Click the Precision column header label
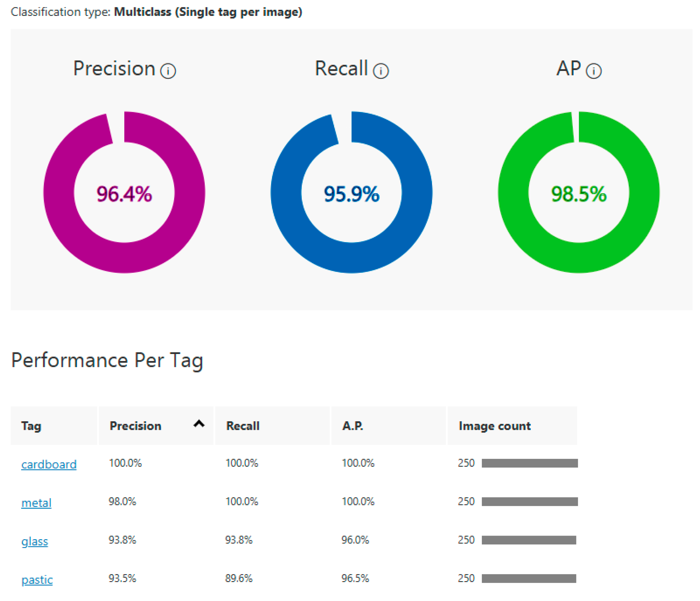The height and width of the screenshot is (601, 700). click(136, 426)
